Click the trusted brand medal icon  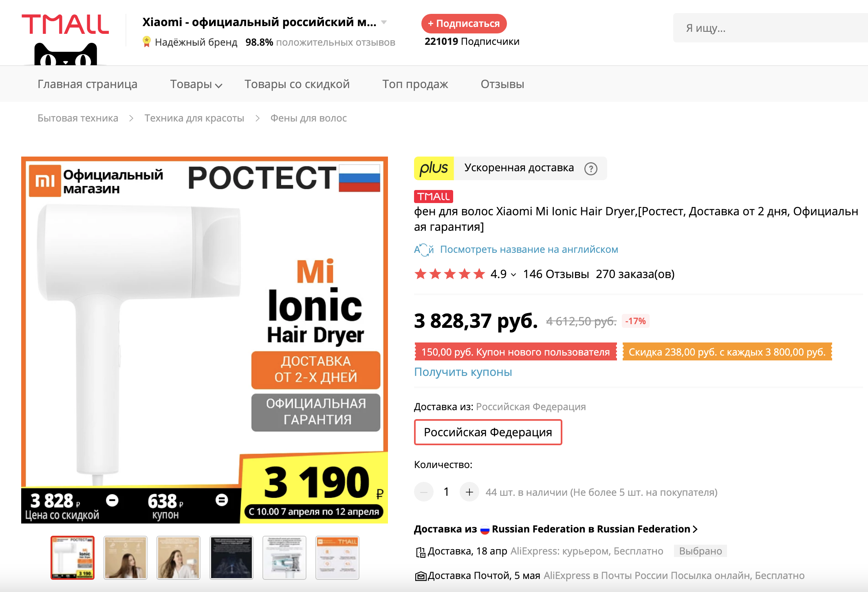(x=146, y=42)
